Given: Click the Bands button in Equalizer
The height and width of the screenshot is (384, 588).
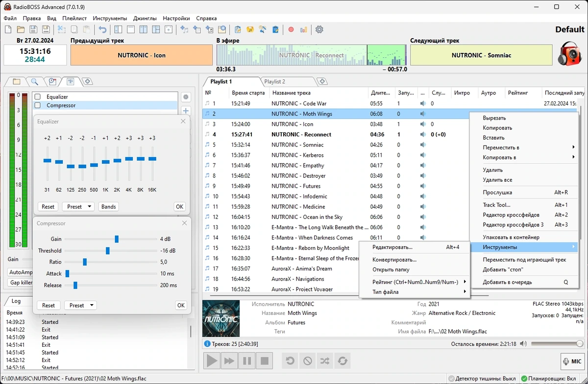Looking at the screenshot, I should point(108,207).
